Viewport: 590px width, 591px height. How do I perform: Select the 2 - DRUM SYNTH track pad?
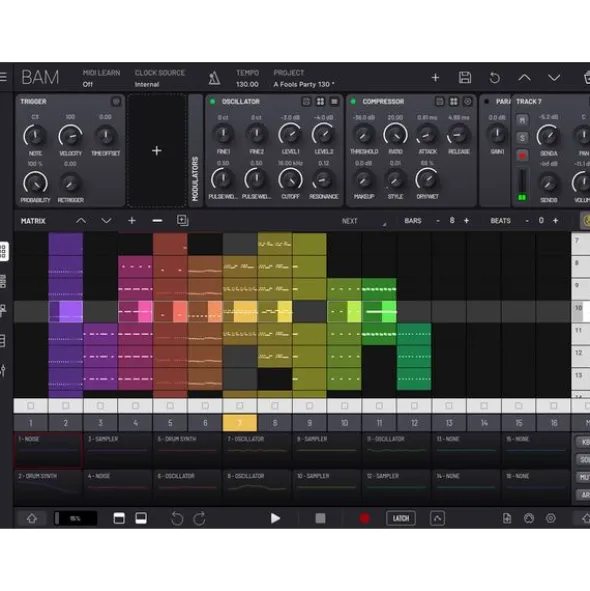[x=48, y=487]
